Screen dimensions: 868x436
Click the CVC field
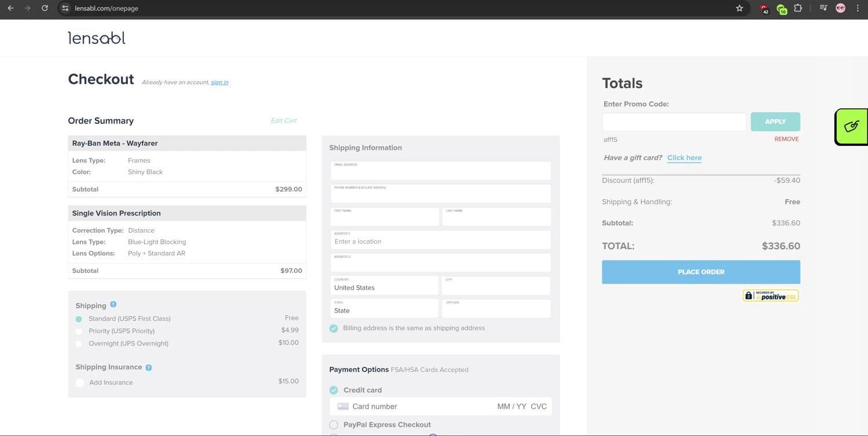539,406
